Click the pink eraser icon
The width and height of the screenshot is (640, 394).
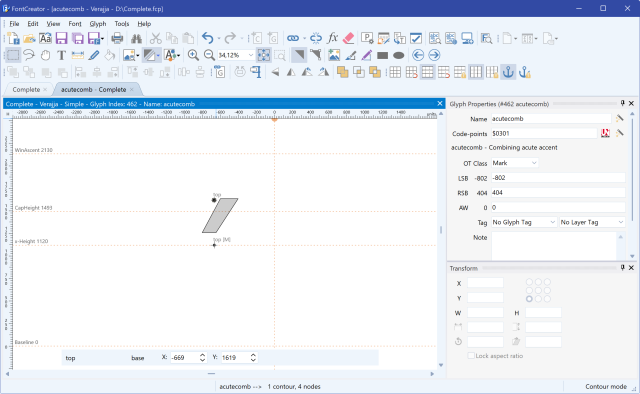(349, 38)
